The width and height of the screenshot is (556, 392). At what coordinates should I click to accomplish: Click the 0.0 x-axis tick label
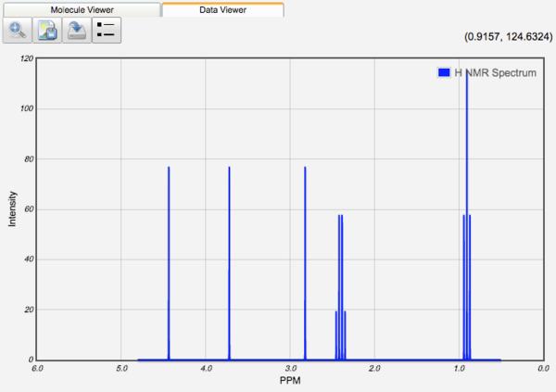click(x=543, y=369)
